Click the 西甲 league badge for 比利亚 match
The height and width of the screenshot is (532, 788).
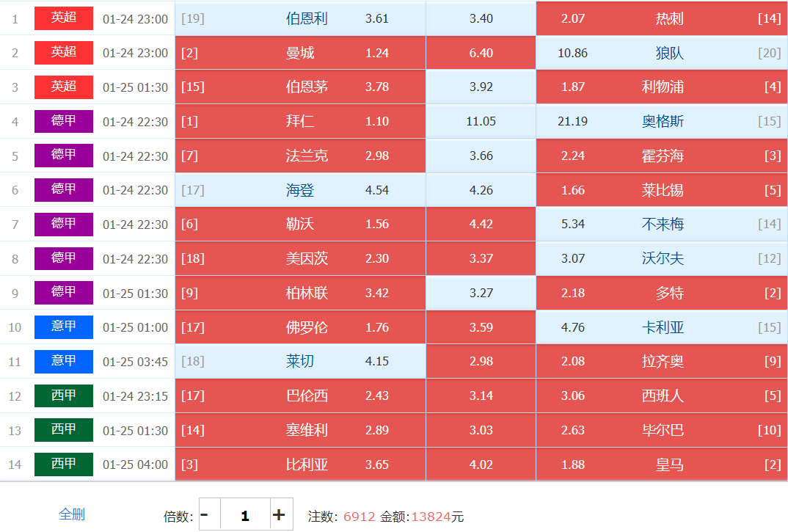pos(64,464)
